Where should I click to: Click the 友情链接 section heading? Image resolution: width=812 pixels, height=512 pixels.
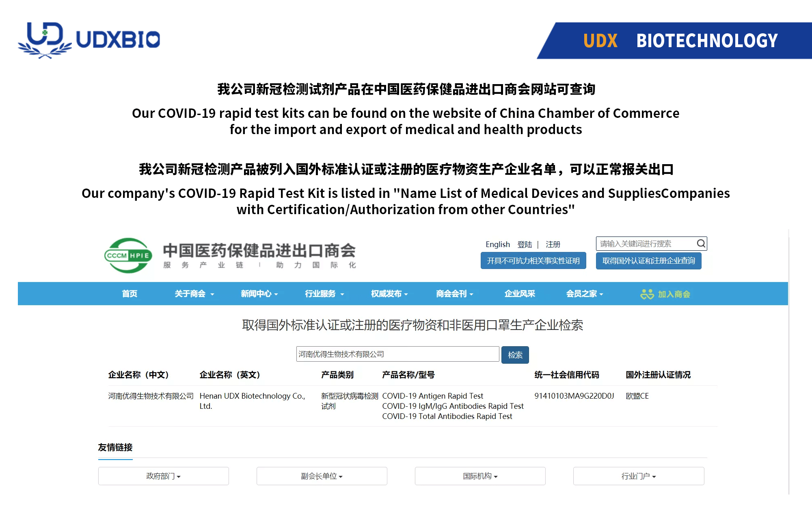(x=115, y=447)
